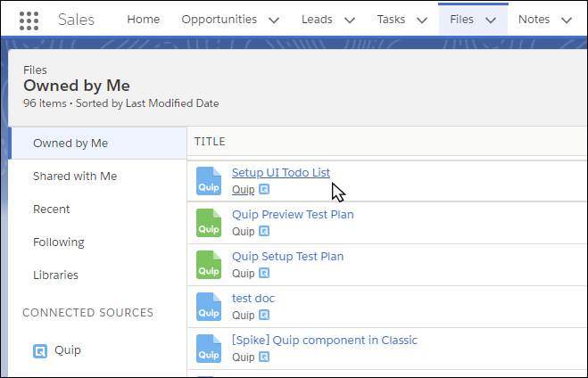Viewport: 588px width, 378px height.
Task: Open the App Launcher dots grid
Action: click(x=29, y=21)
